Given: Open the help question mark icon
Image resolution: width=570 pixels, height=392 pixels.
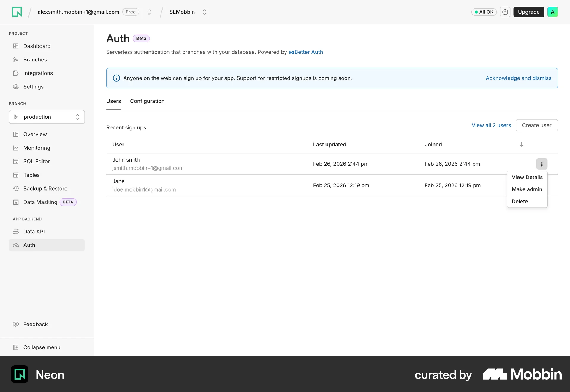Looking at the screenshot, I should click(x=505, y=12).
